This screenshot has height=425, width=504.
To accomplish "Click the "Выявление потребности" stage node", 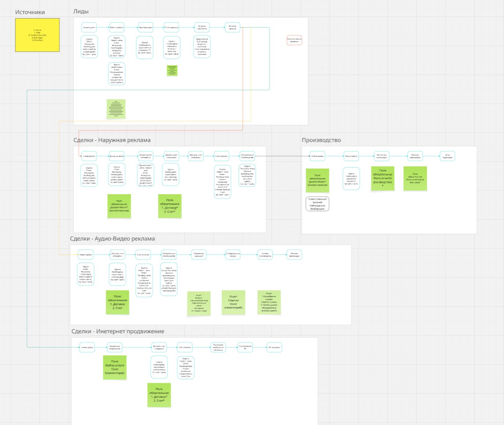I will click(x=115, y=347).
